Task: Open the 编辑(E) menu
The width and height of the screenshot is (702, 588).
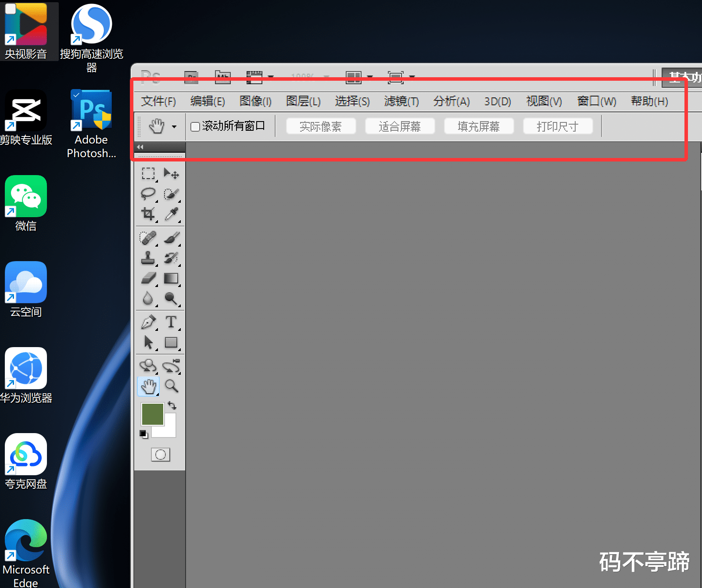Action: click(x=208, y=101)
